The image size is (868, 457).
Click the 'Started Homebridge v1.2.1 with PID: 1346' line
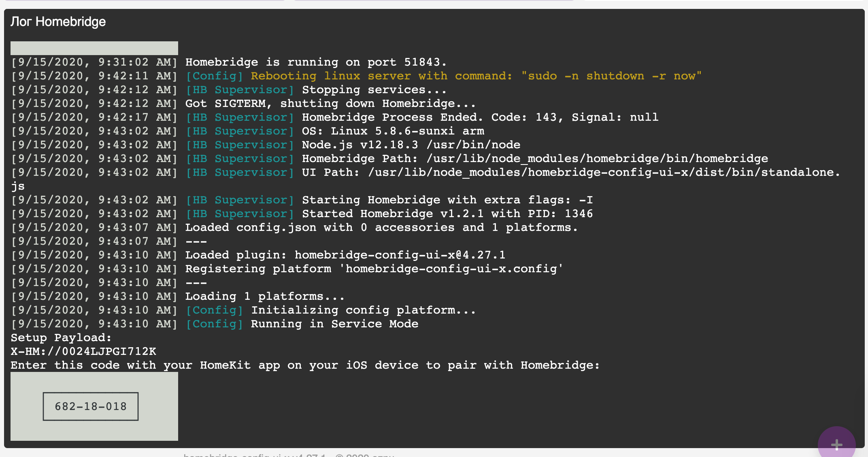pos(302,214)
